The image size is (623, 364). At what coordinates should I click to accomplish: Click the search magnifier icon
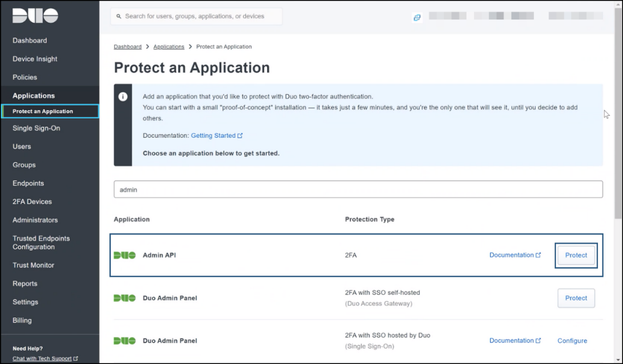(119, 16)
